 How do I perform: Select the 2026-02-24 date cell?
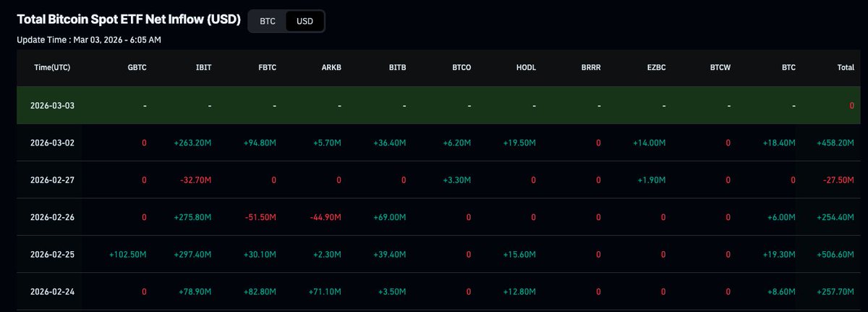[x=52, y=292]
